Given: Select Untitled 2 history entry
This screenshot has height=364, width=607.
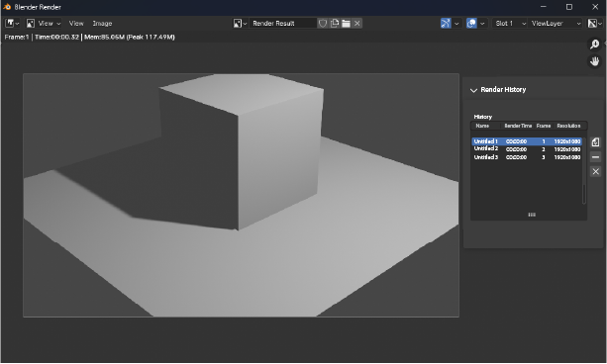Looking at the screenshot, I should 527,149.
